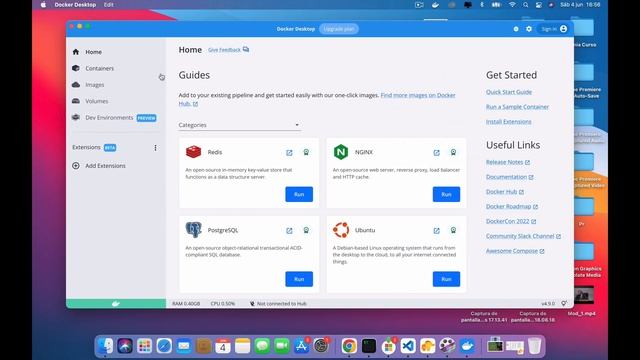The width and height of the screenshot is (640, 360).
Task: Open NGINX external link icon
Action: coord(436,152)
